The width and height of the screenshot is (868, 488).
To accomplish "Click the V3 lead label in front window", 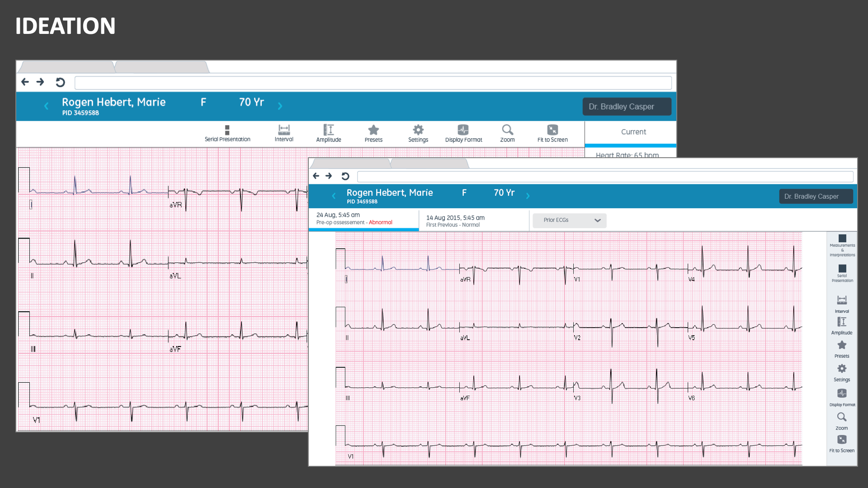I will coord(577,398).
